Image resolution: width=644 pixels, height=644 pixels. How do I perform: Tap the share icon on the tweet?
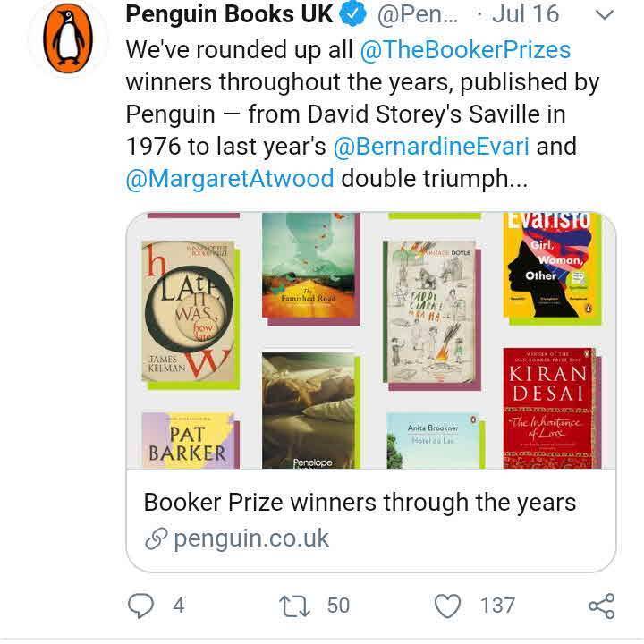point(601,606)
